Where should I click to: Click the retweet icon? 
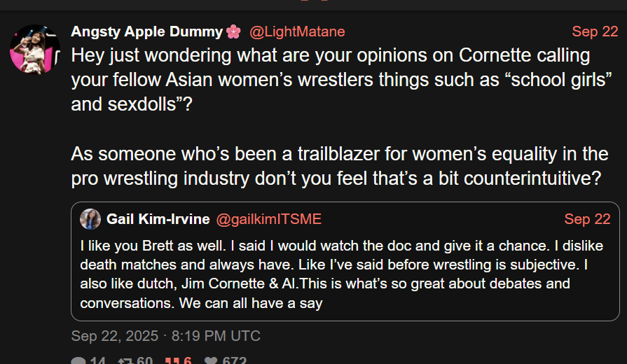point(126,361)
